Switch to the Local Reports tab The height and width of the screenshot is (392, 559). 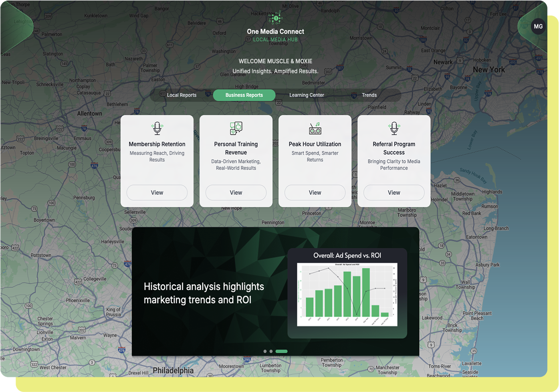[x=182, y=95]
